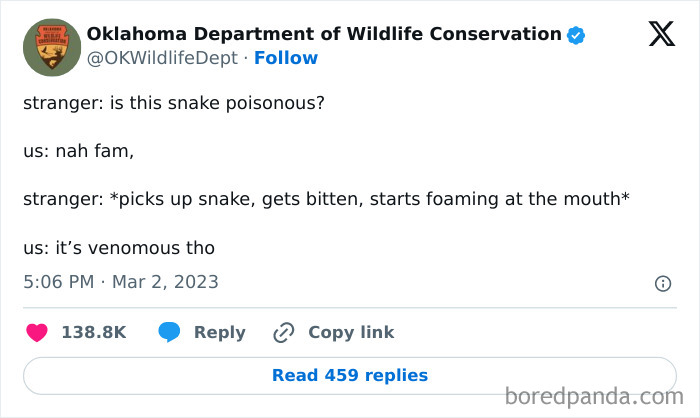The width and height of the screenshot is (700, 418).
Task: Open the 5:06 PM Mar 2, 2023 timestamp
Action: pyautogui.click(x=120, y=282)
